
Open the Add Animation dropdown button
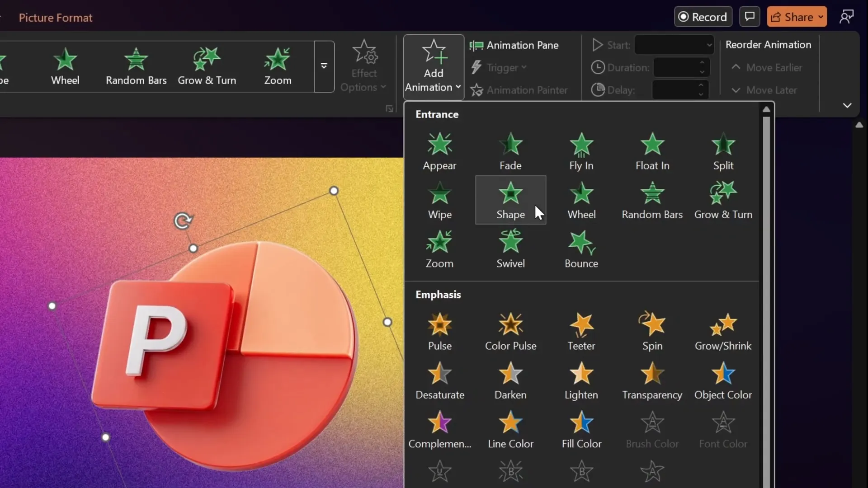click(433, 67)
